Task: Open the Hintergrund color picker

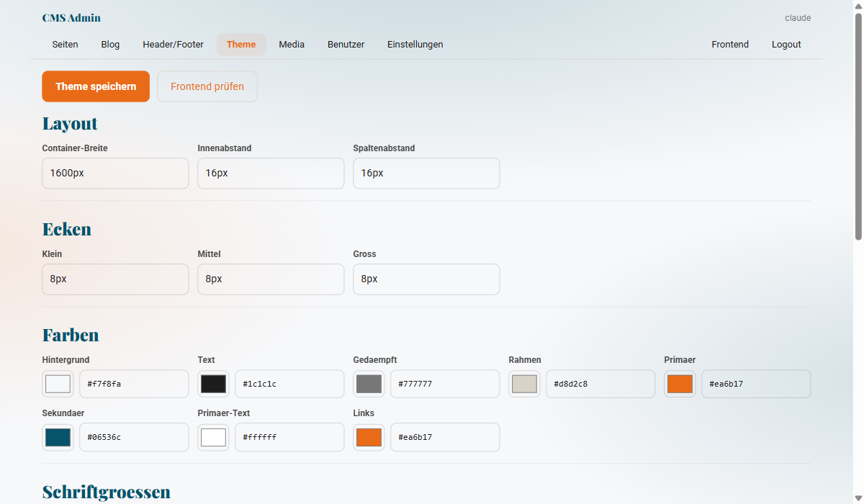Action: [x=58, y=384]
